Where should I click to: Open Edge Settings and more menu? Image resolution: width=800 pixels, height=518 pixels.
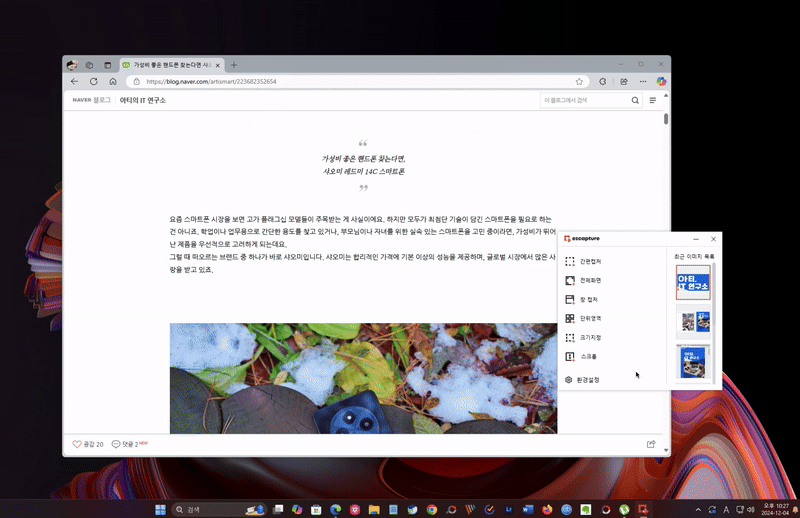click(643, 82)
